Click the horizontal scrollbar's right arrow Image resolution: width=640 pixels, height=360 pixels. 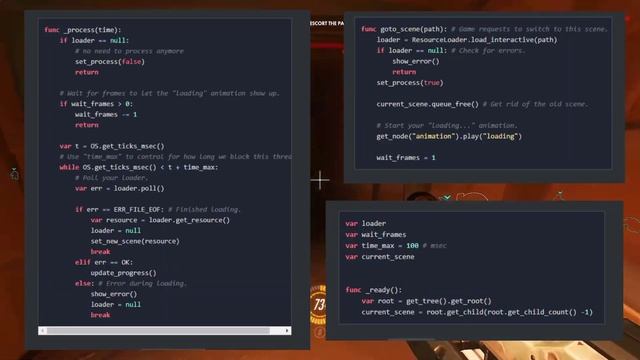pos(287,331)
